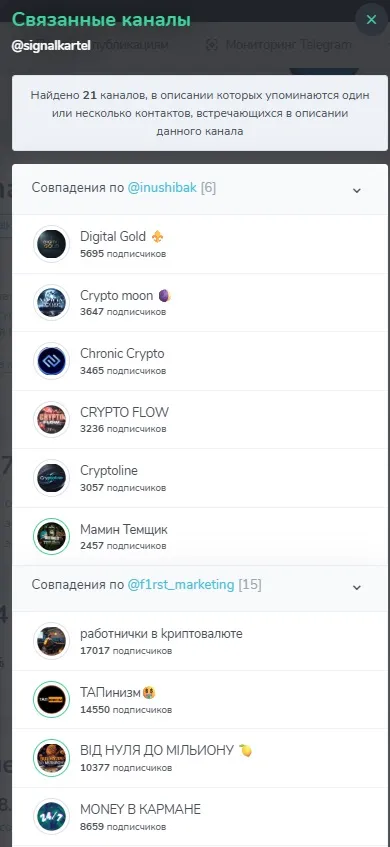Click the ВІД НУЛЯ ДО МІЛЬЙОНУ avatar

point(51,758)
